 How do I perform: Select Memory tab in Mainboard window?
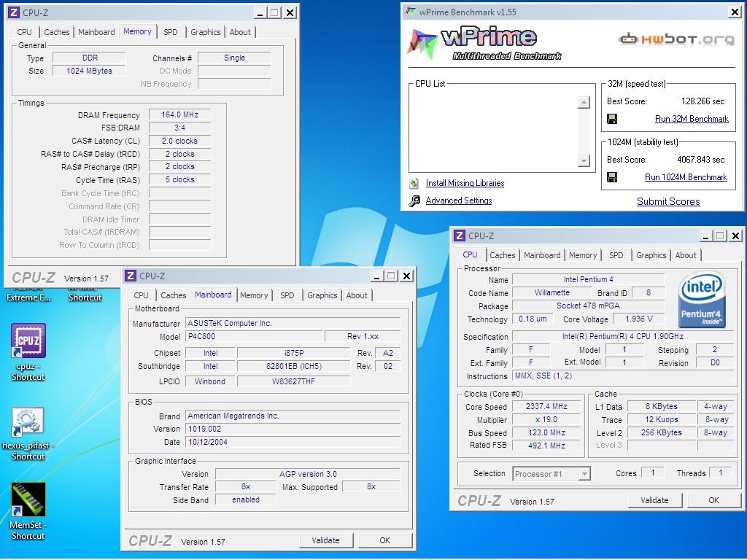tap(253, 295)
